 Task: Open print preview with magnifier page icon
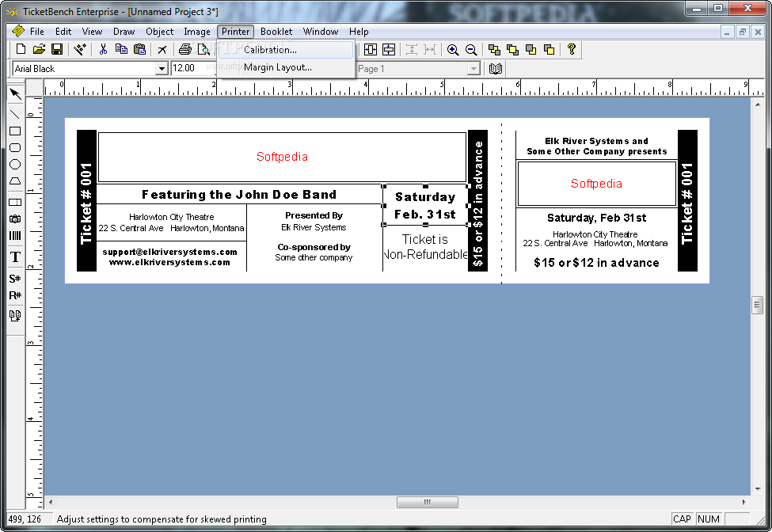[203, 49]
